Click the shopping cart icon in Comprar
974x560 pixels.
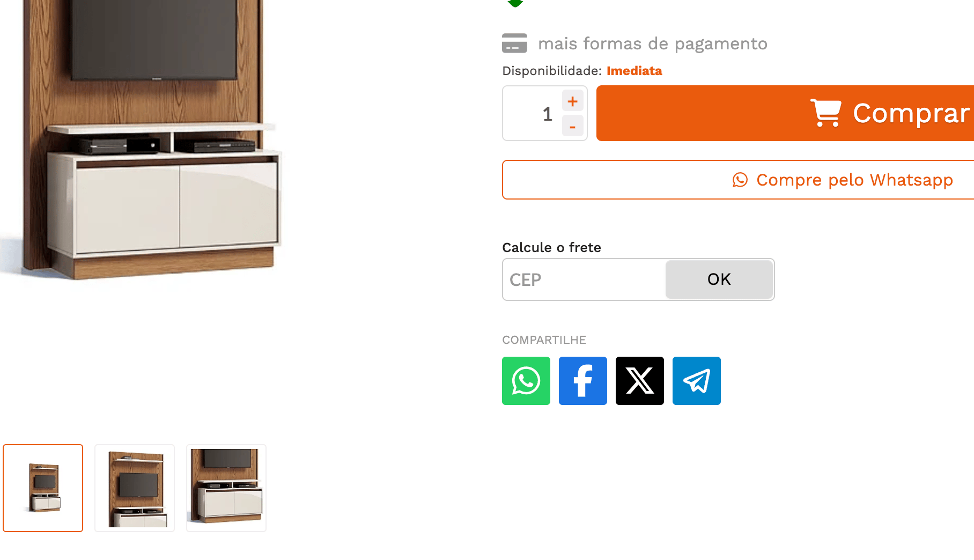click(825, 113)
